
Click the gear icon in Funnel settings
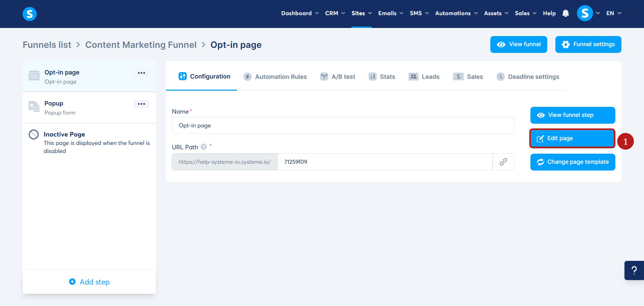[566, 44]
